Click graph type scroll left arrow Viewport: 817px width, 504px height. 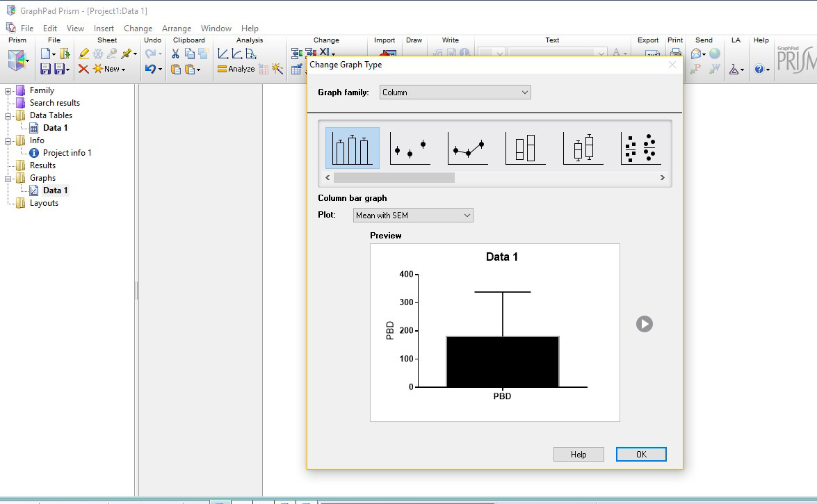[x=327, y=178]
